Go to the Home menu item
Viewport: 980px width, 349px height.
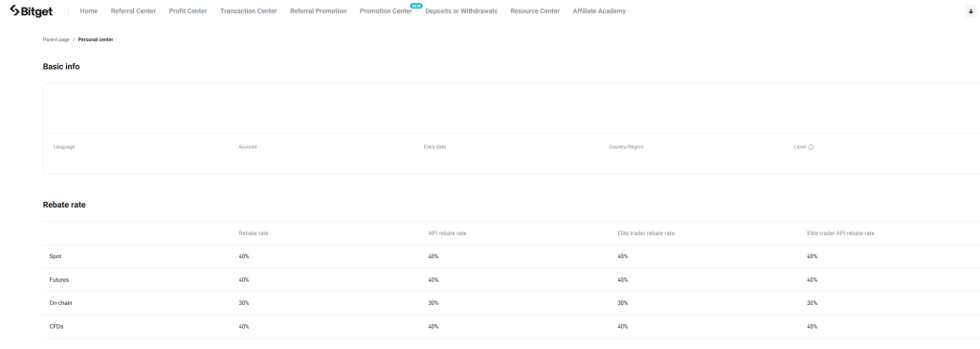[x=89, y=11]
